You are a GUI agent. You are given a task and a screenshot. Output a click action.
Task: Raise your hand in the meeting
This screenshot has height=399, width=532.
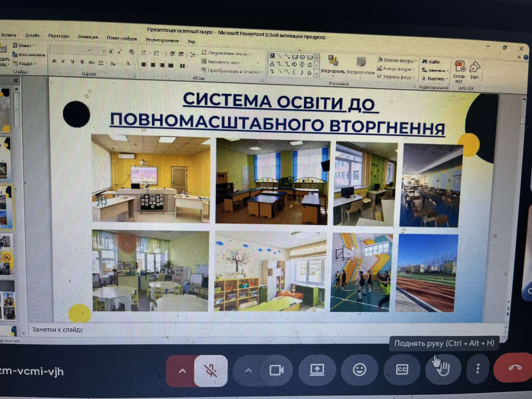pos(443,368)
